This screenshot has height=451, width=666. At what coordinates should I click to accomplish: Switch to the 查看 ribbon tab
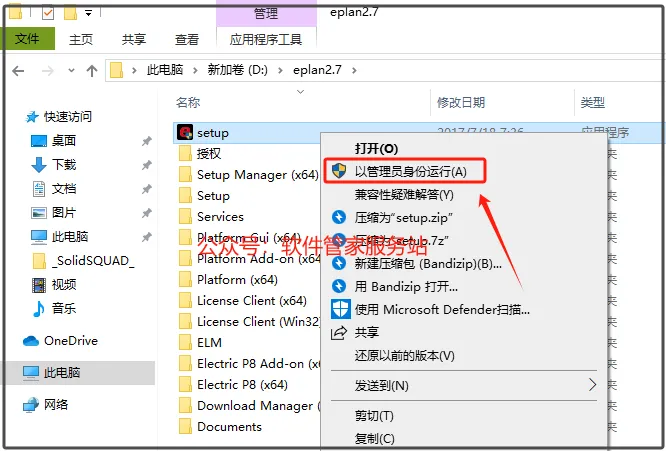tap(187, 39)
